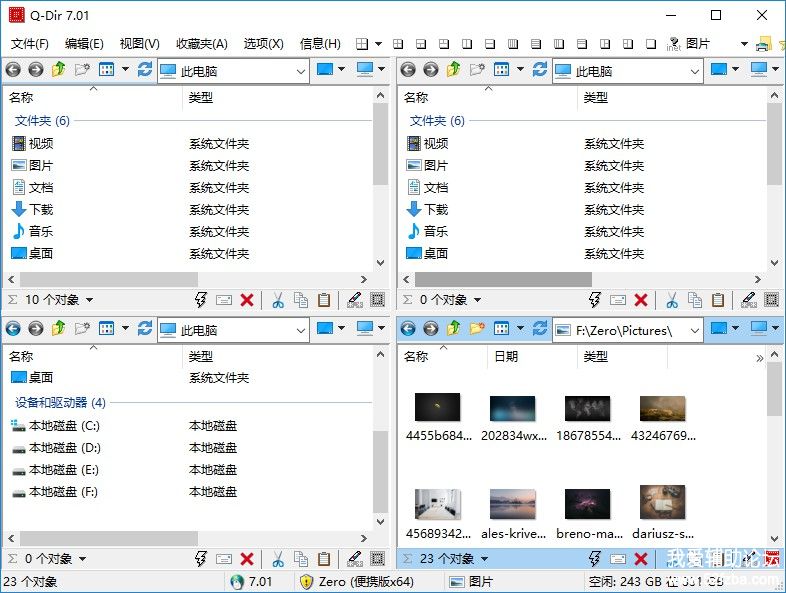The width and height of the screenshot is (786, 593).
Task: Click delete red X in top-right pane
Action: 641,300
